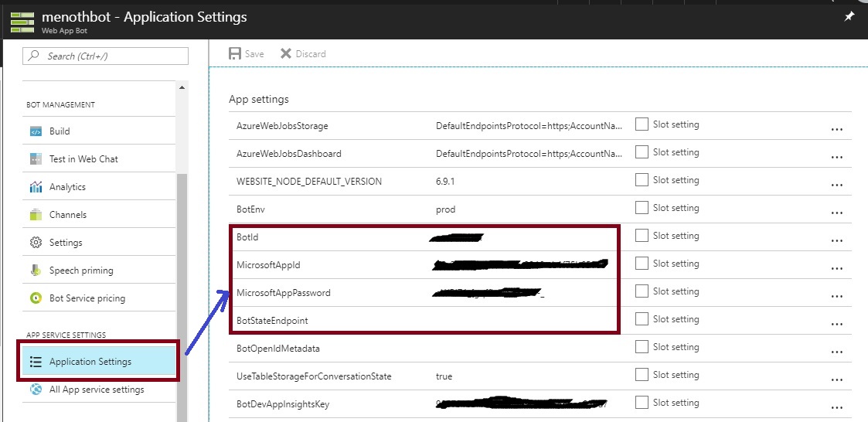Click the Bot Service pricing icon
868x422 pixels.
(x=36, y=298)
